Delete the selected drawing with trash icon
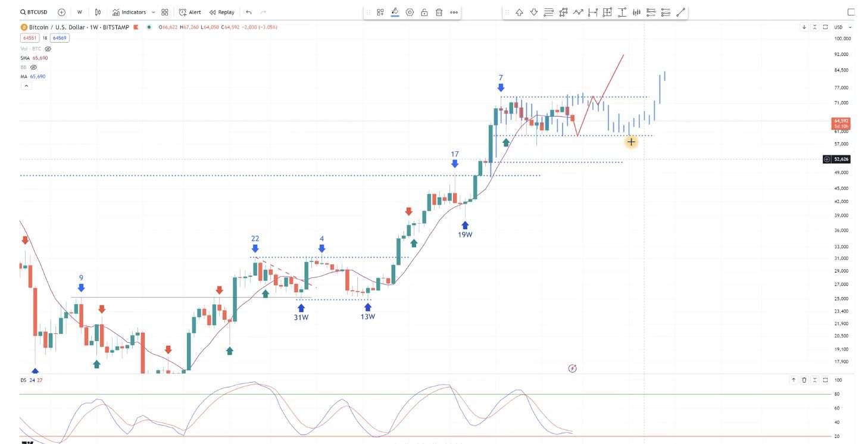 click(439, 12)
